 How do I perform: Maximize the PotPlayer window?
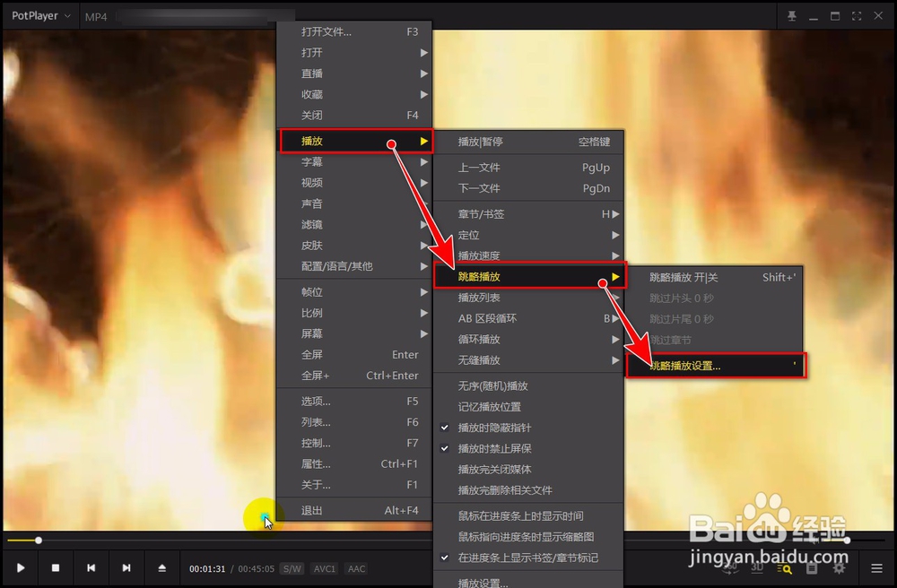pos(835,16)
